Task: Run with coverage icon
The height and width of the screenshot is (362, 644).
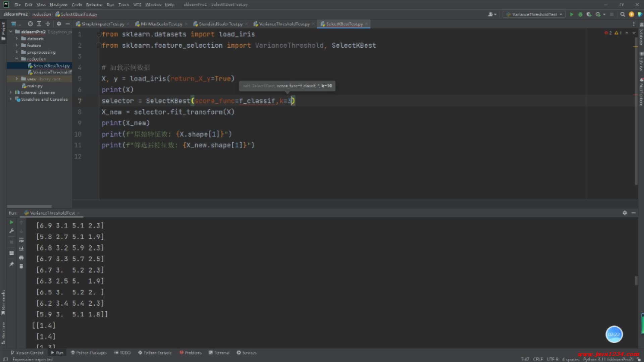Action: (x=589, y=14)
